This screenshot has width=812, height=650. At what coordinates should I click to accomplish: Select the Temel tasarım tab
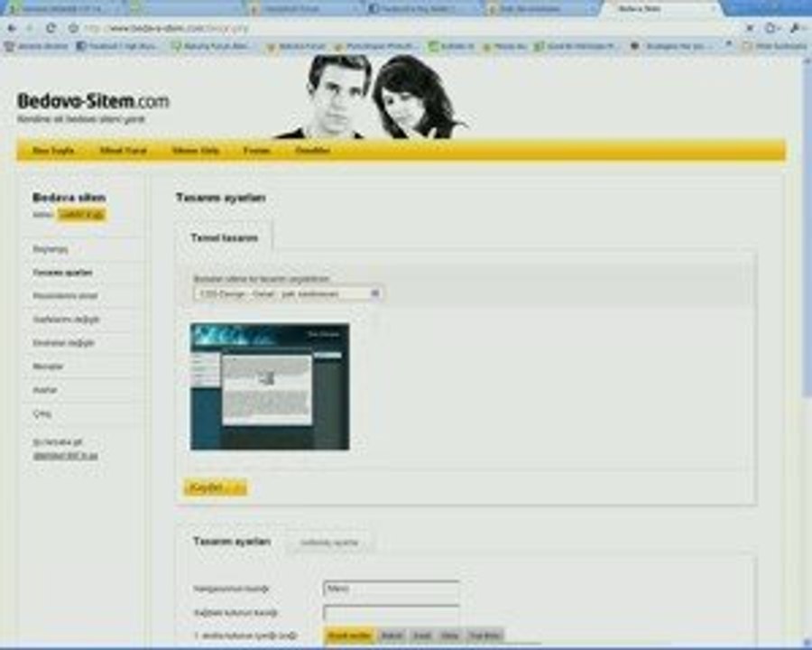point(225,238)
